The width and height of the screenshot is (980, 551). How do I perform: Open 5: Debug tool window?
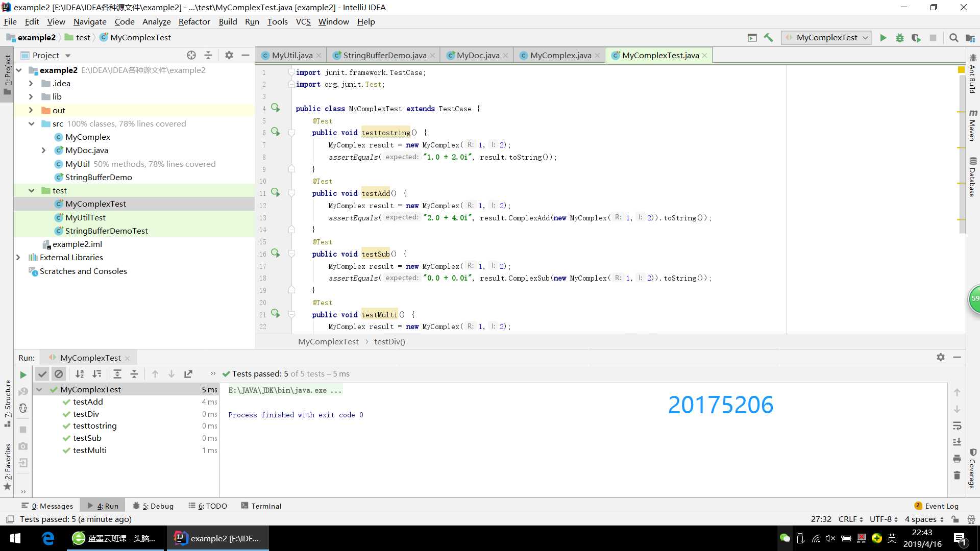coord(153,506)
